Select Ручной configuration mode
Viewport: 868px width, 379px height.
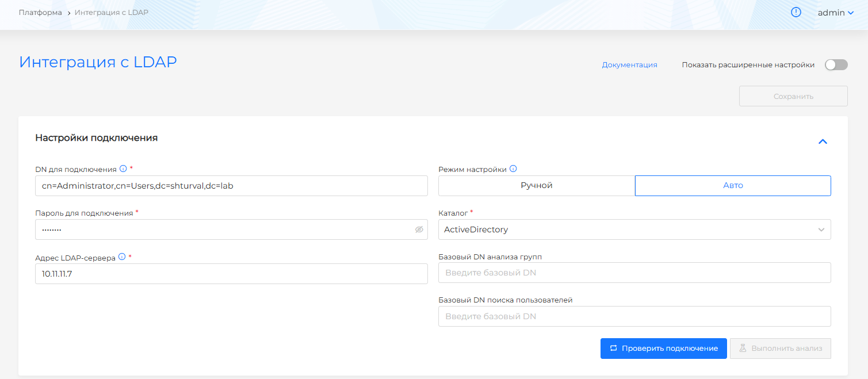click(x=536, y=186)
